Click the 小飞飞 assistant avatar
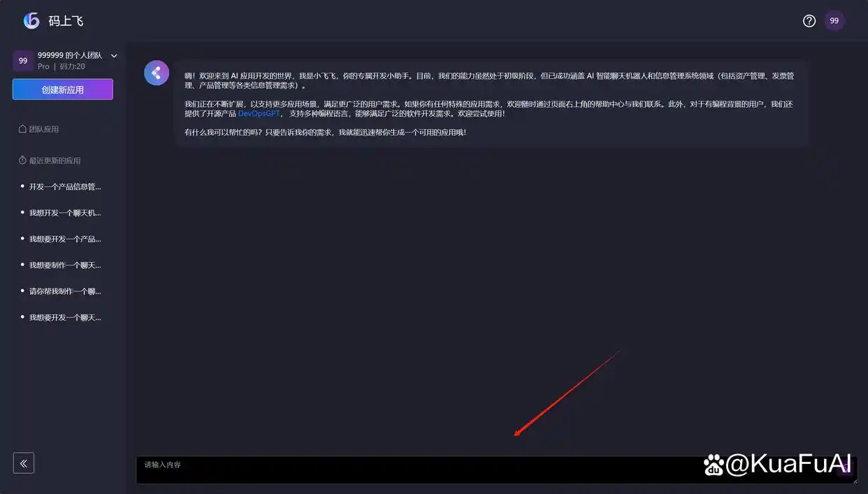Screen dimensions: 868x494 156,73
